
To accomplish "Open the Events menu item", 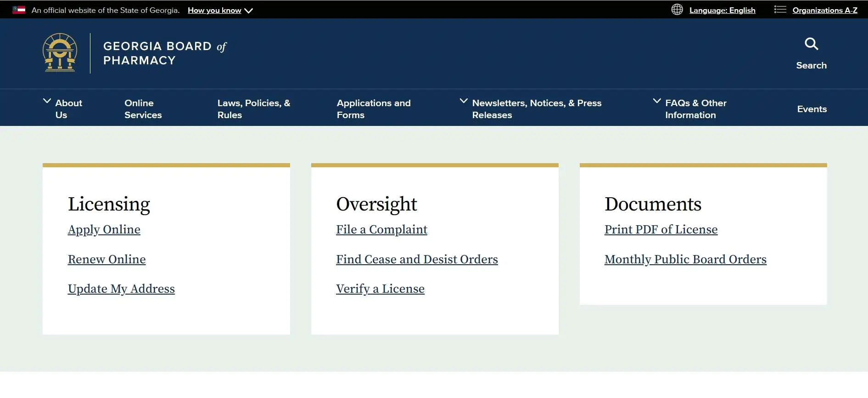I will click(x=812, y=109).
